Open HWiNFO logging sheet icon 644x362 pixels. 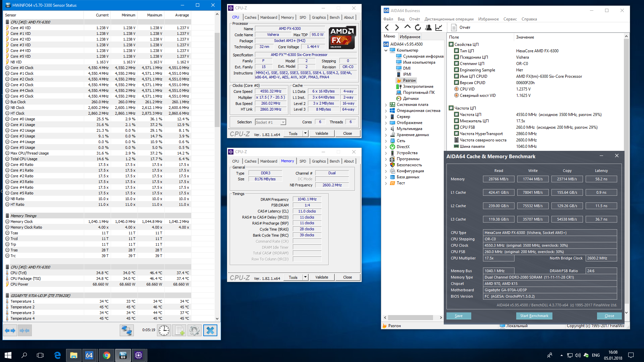point(179,330)
